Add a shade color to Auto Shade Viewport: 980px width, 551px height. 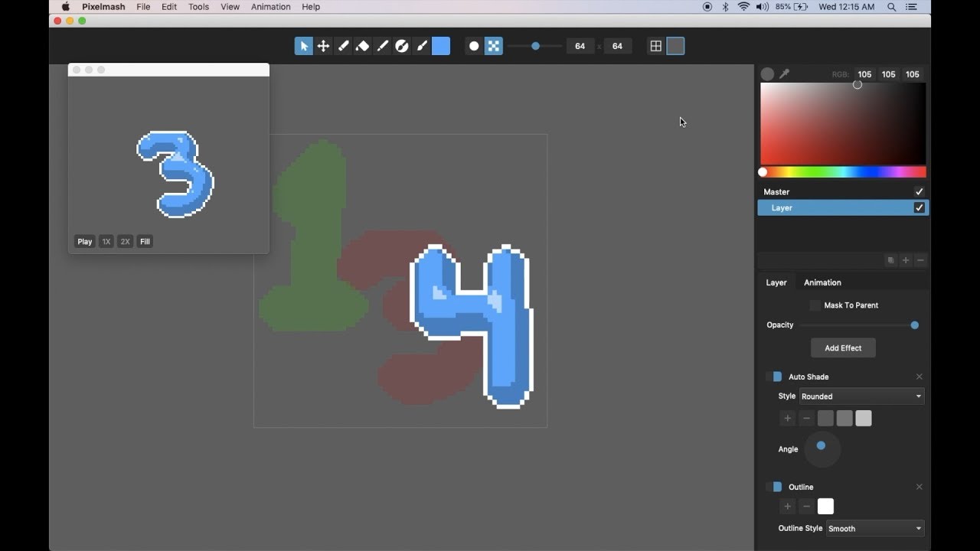787,419
